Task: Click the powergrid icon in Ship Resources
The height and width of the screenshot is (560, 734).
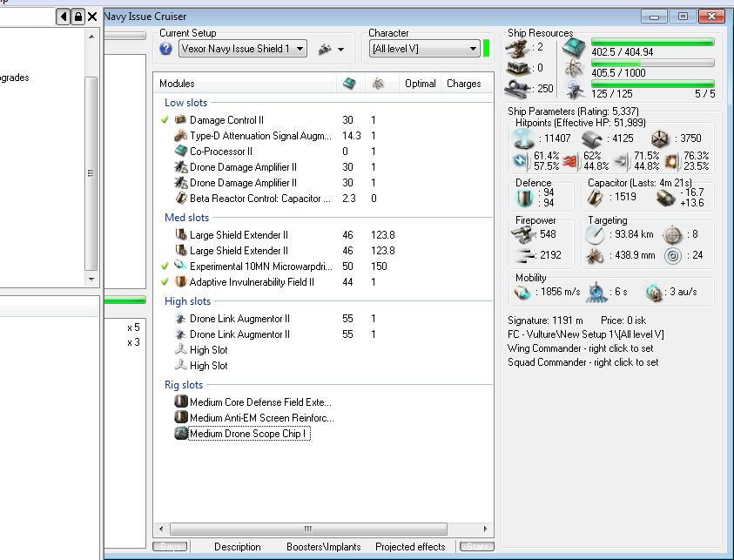Action: point(574,70)
